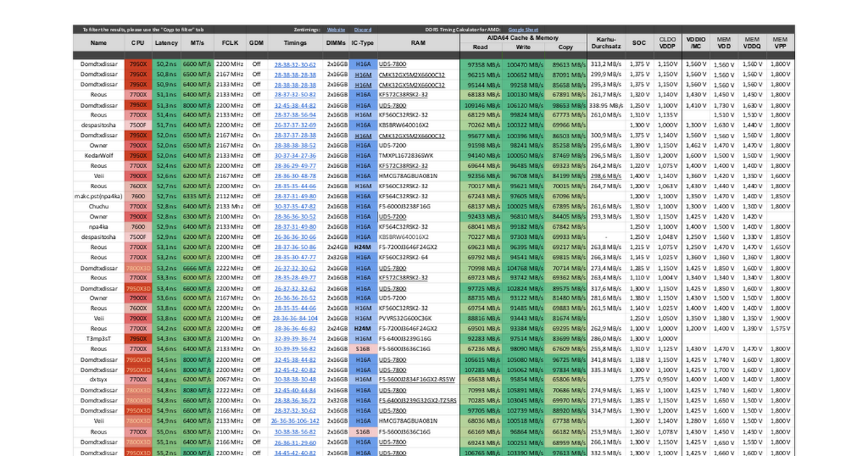Open timings link 28-38-36-36-72
This screenshot has height=456, width=868.
pyautogui.click(x=295, y=400)
